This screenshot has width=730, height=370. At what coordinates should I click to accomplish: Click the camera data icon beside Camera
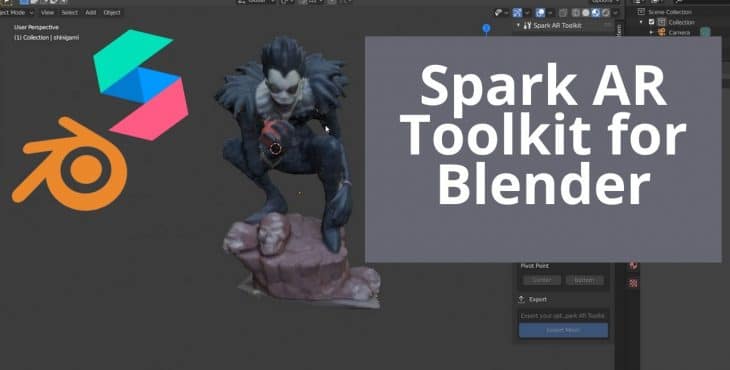705,32
